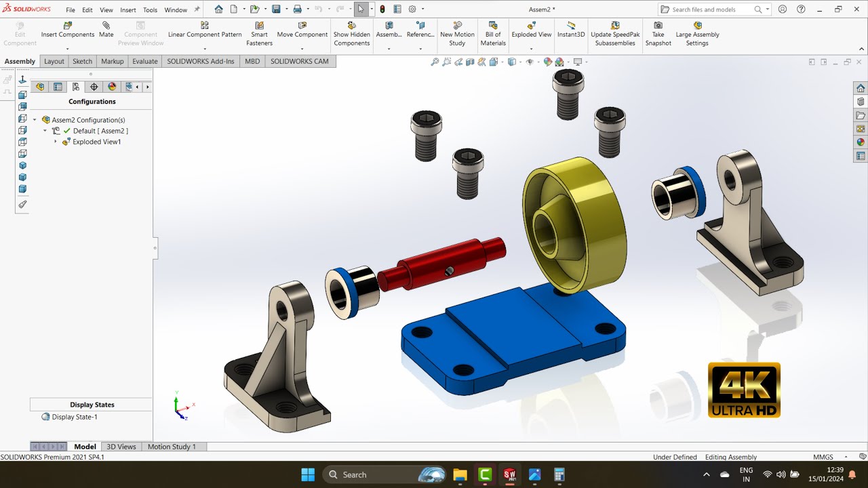The width and height of the screenshot is (868, 488).
Task: Collapse the Default [Assem2] configuration node
Action: 45,131
